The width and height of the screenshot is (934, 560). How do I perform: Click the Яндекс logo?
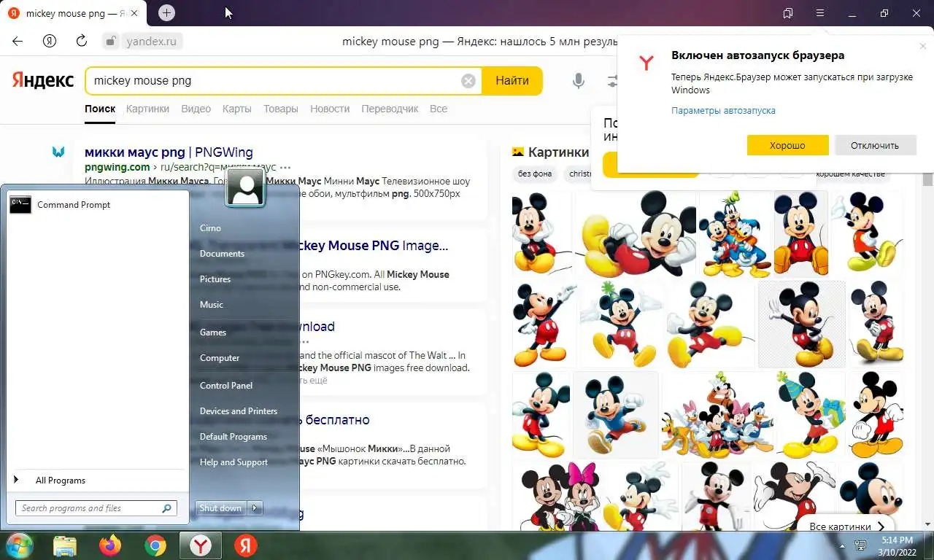tap(42, 80)
